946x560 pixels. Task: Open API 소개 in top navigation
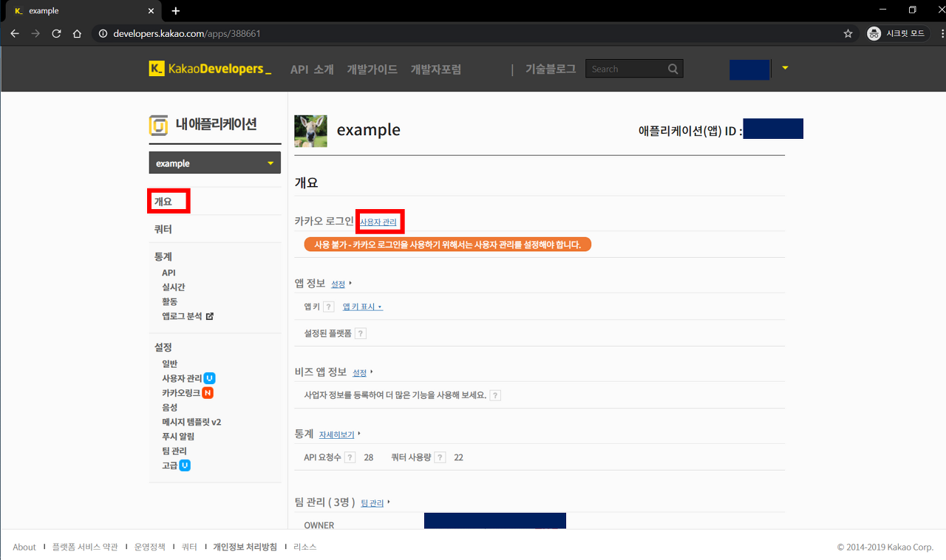[312, 69]
